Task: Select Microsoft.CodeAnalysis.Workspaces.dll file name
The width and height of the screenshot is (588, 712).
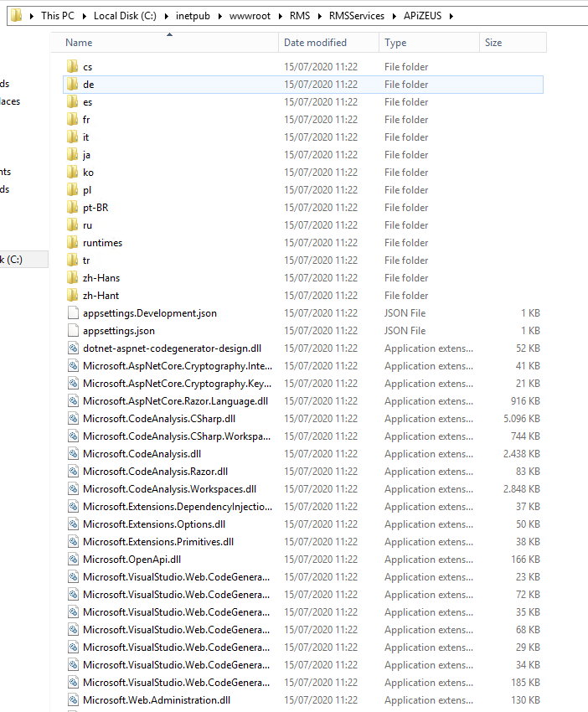Action: [169, 489]
